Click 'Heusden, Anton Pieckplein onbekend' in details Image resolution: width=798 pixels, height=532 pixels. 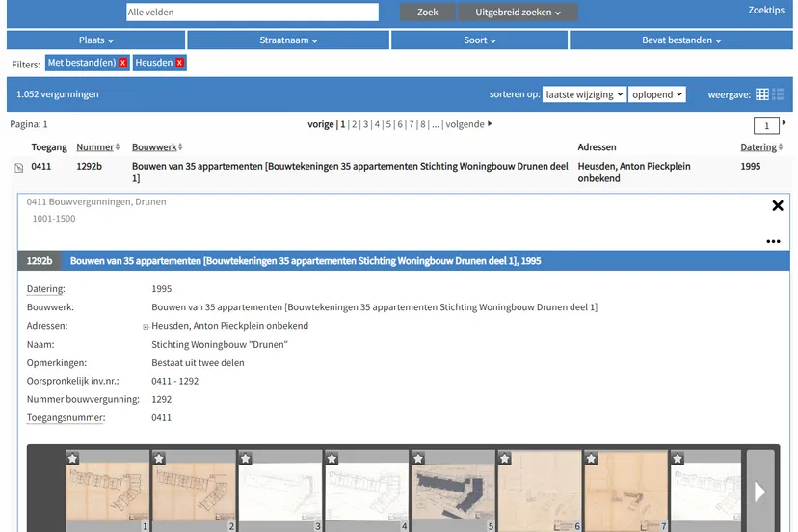tap(230, 326)
